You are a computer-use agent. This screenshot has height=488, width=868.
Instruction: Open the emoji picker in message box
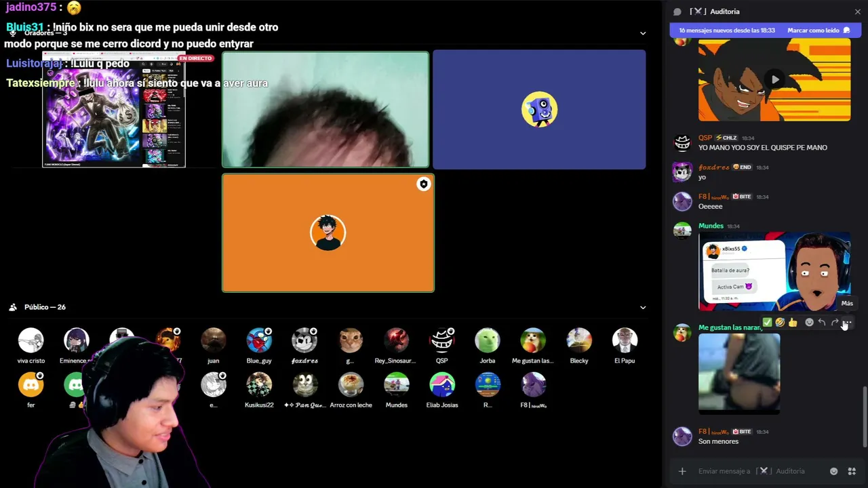(x=834, y=471)
